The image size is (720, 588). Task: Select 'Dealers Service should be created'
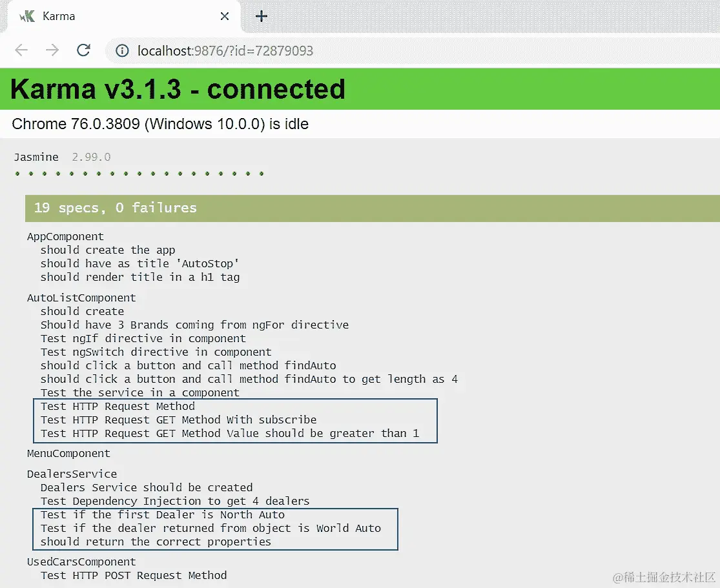tap(147, 487)
